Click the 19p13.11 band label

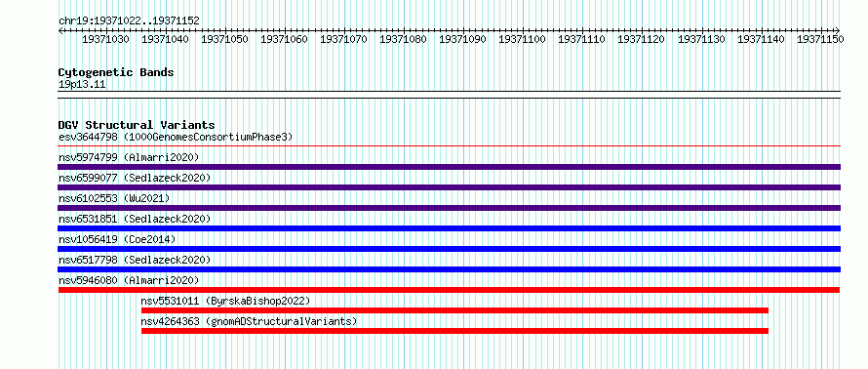click(x=82, y=85)
